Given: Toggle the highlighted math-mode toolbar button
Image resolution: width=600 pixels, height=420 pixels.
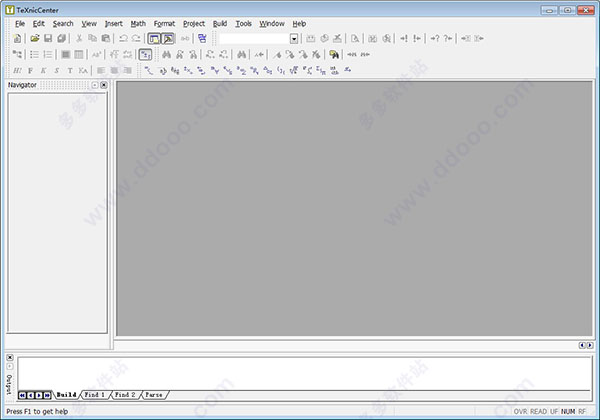Looking at the screenshot, I should 145,55.
